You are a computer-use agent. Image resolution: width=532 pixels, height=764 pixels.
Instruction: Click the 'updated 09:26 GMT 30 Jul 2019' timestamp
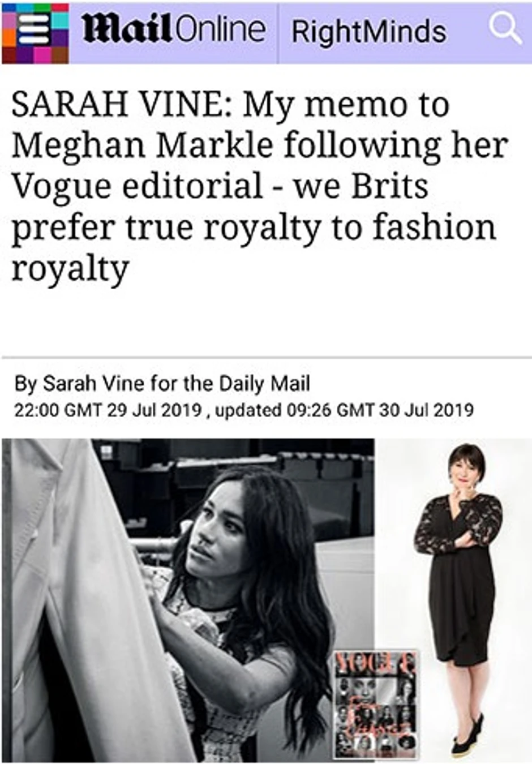point(344,409)
